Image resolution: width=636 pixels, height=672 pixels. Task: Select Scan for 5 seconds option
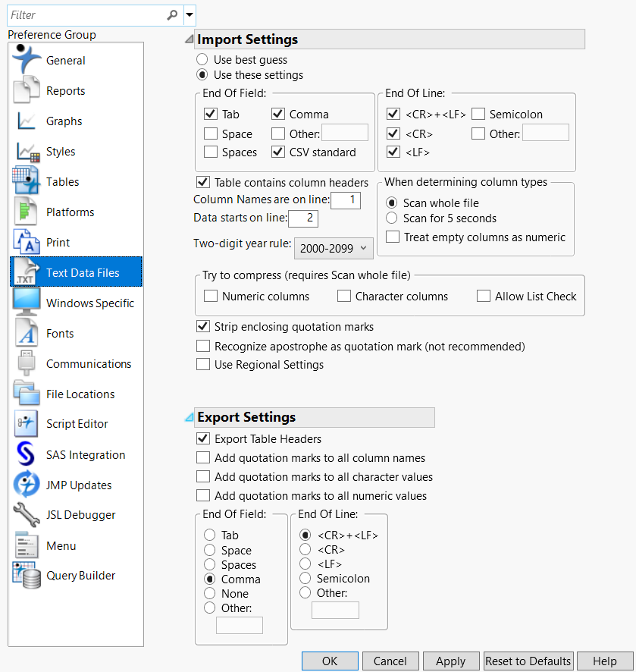[x=391, y=218]
